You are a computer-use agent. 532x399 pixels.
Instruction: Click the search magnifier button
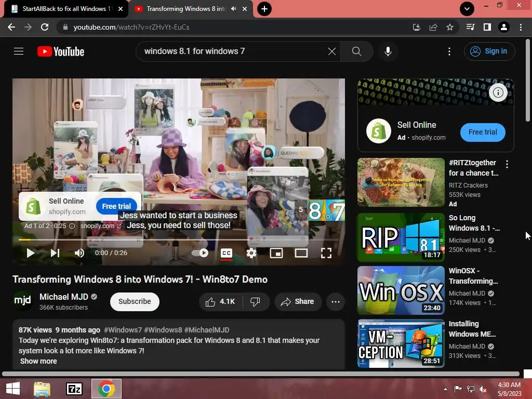[356, 51]
